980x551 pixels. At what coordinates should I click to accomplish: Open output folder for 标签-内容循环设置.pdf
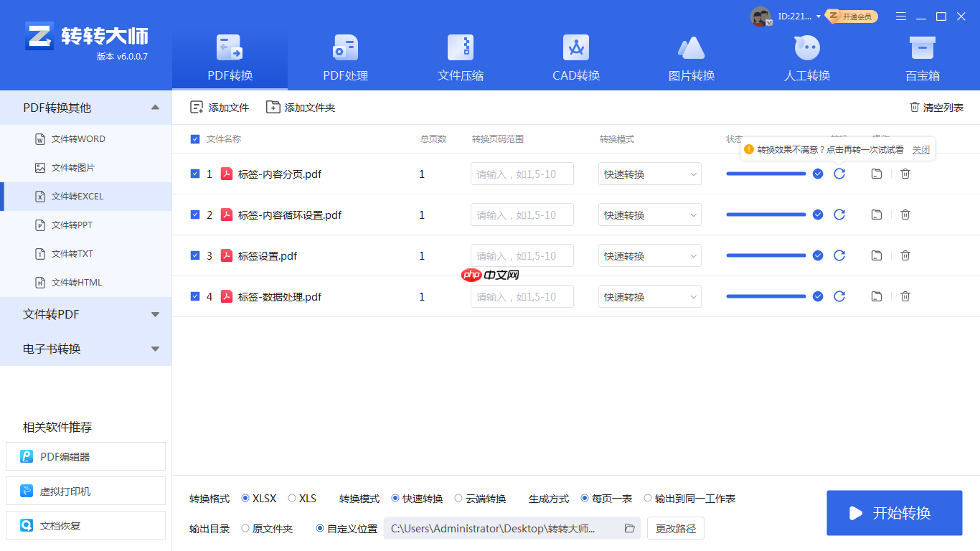[876, 215]
